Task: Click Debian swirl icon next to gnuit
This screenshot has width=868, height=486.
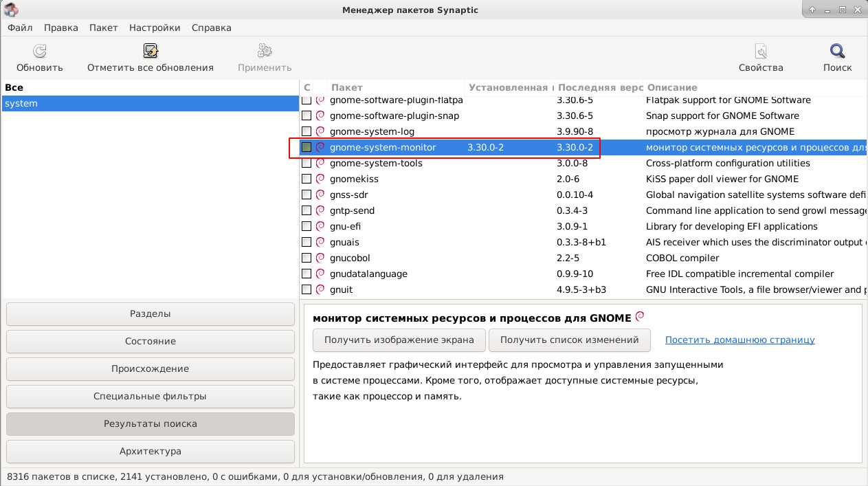Action: pos(320,289)
